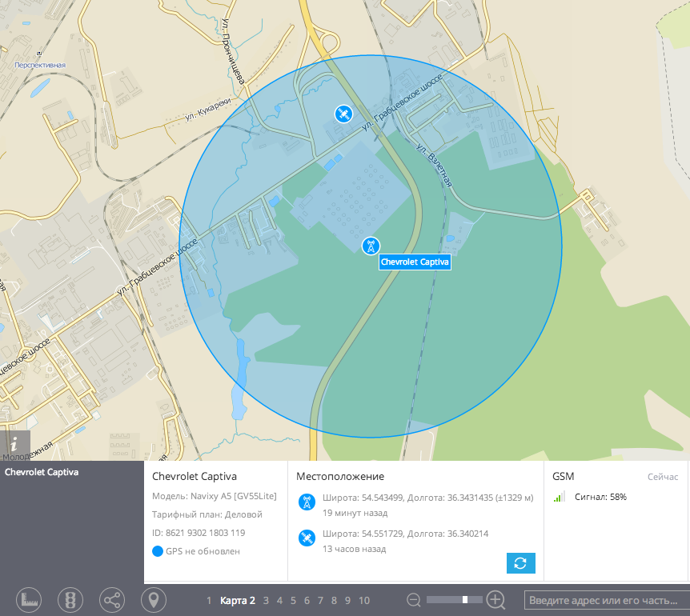Click the satellite GPS location entry icon
The height and width of the screenshot is (616, 690).
306,538
